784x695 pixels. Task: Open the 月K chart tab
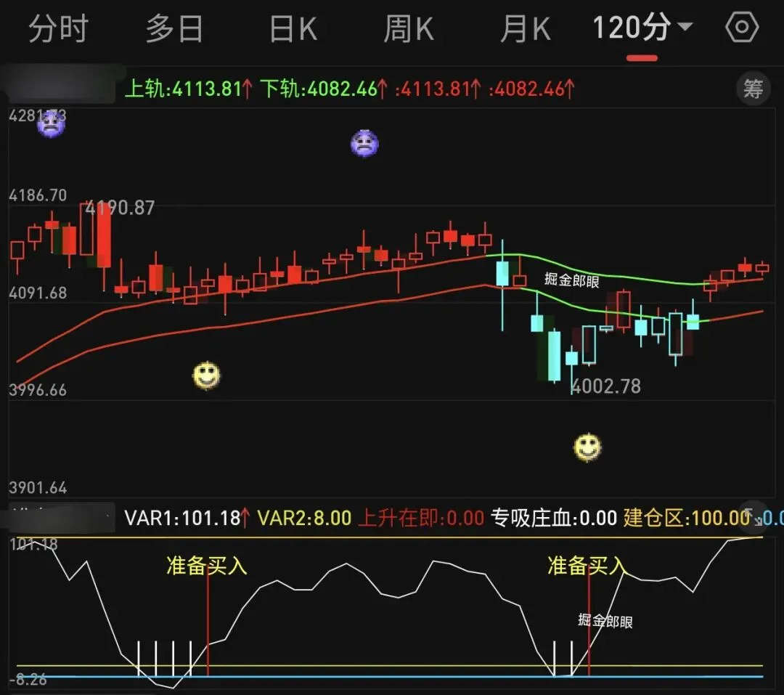point(526,28)
